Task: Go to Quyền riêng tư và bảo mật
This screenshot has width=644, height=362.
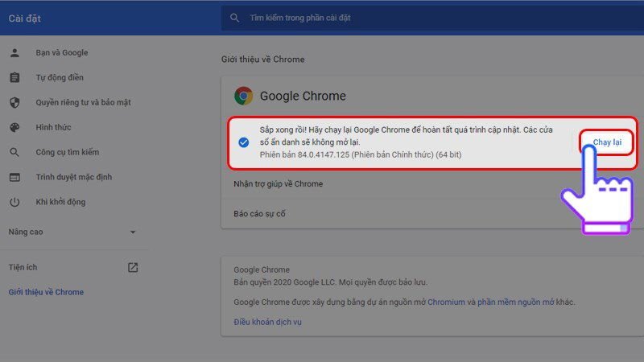Action: [x=83, y=102]
